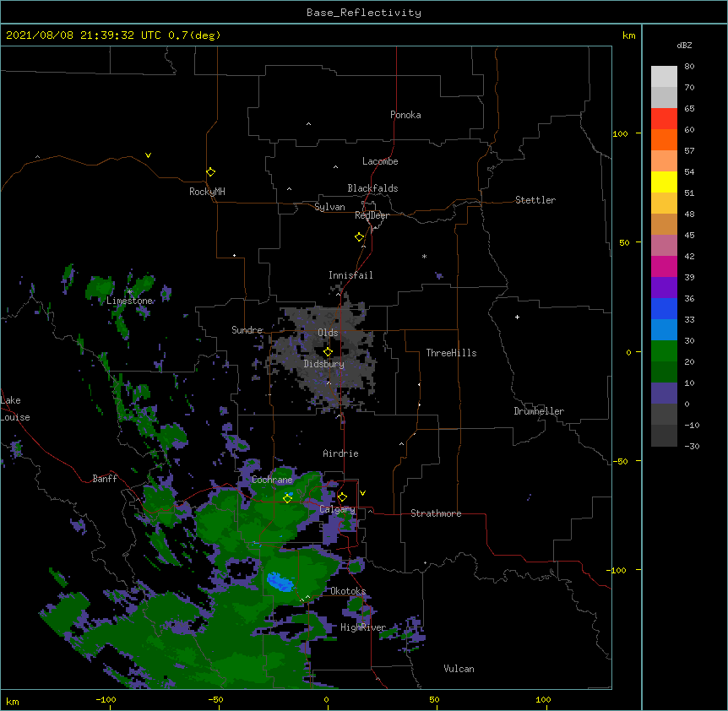This screenshot has height=711, width=728.
Task: Click the Strathmore city label
Action: pyautogui.click(x=436, y=513)
